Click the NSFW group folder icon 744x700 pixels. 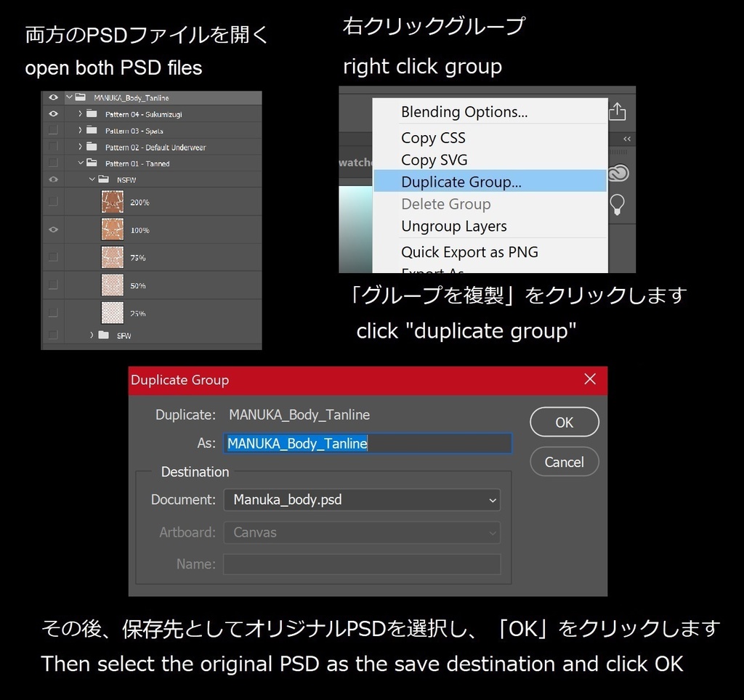click(105, 179)
